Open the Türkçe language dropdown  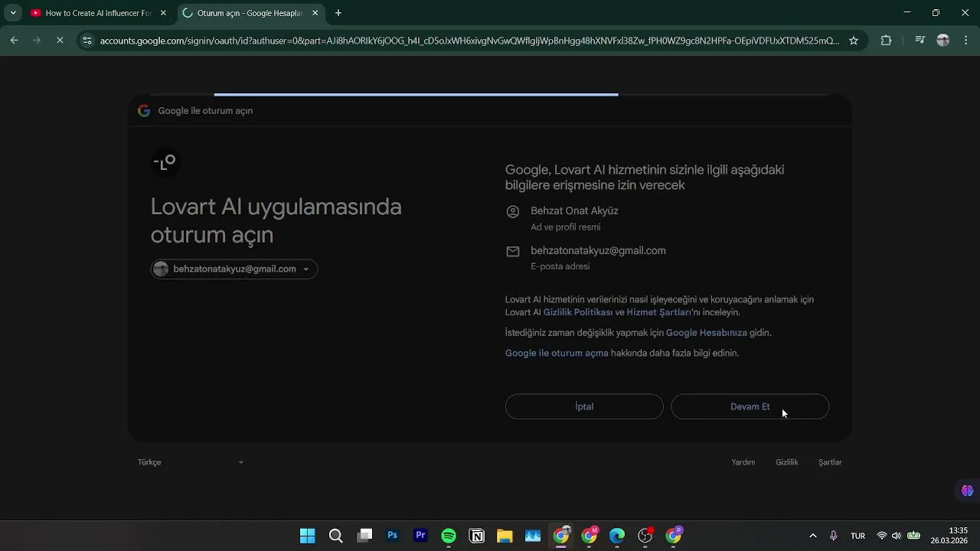pos(191,462)
